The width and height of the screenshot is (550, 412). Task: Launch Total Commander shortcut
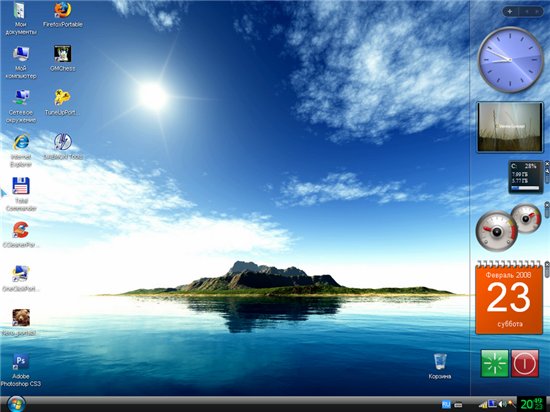21,194
